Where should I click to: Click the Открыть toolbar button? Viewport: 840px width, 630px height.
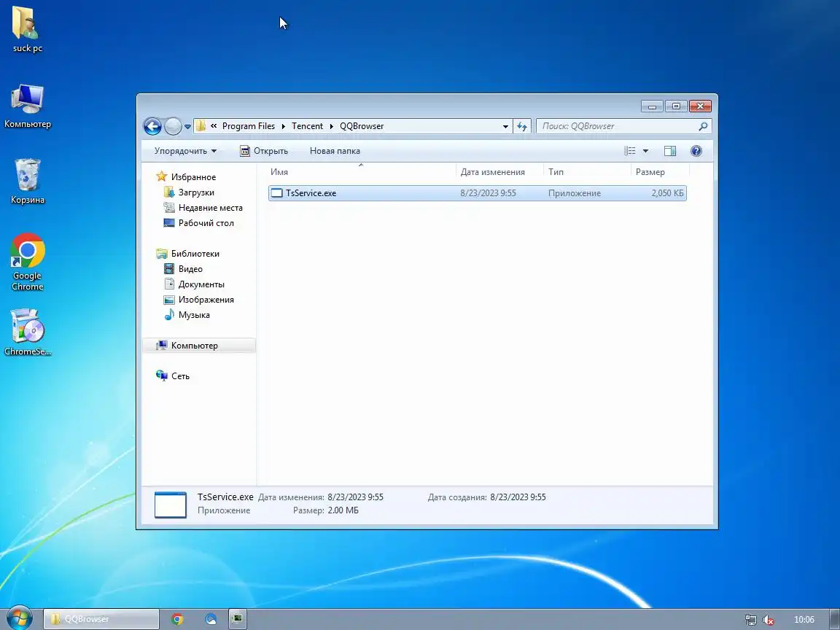coord(264,151)
